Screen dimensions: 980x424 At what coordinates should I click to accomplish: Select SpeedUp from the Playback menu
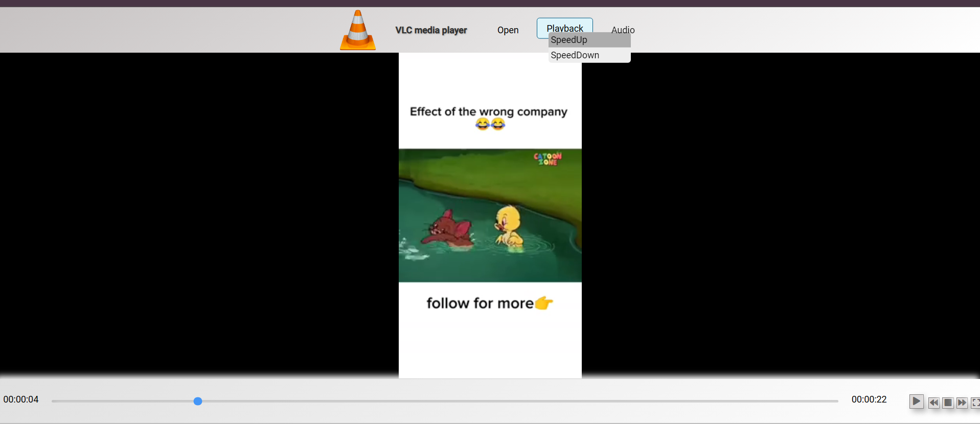pyautogui.click(x=589, y=40)
